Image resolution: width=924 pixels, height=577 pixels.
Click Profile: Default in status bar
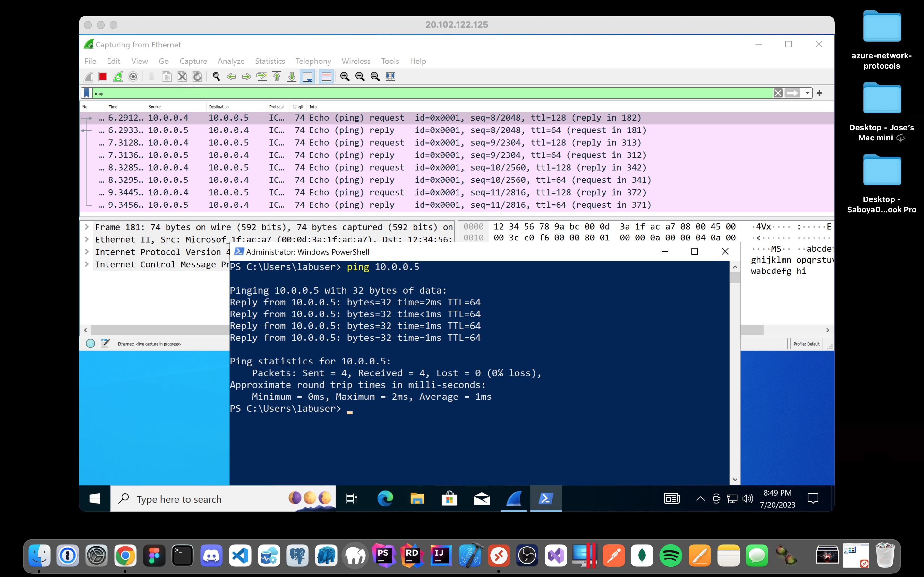point(806,344)
